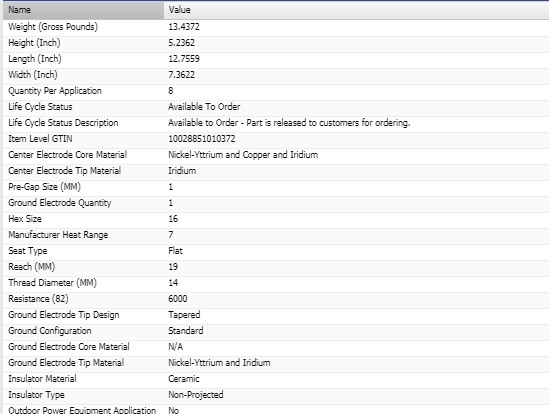Click the Non-Projected insulator type value
The image size is (549, 414).
pyautogui.click(x=196, y=395)
